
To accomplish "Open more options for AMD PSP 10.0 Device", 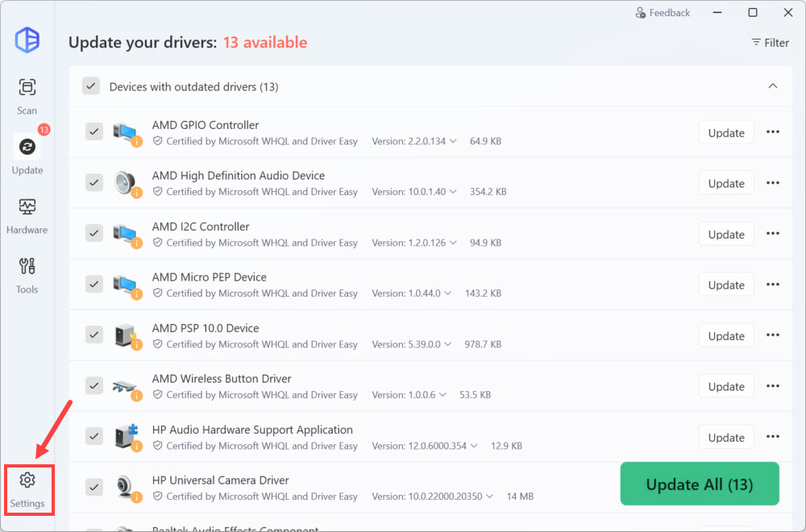I will click(x=773, y=335).
